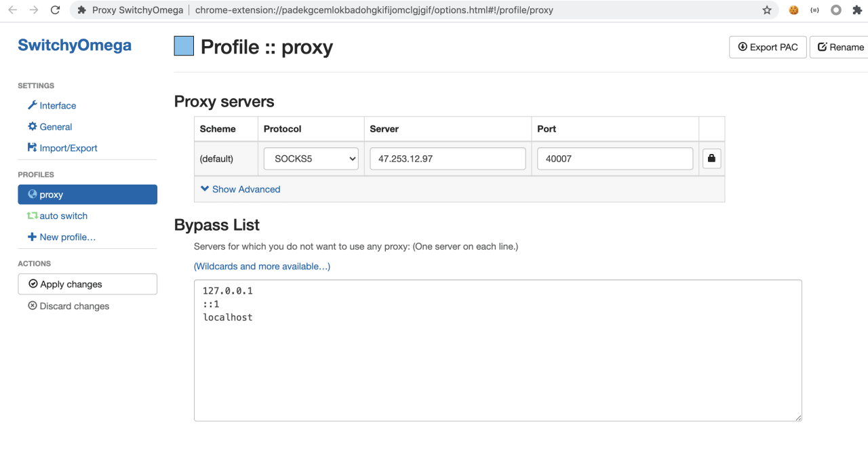868x466 pixels.
Task: Click Discard changes
Action: (x=68, y=306)
